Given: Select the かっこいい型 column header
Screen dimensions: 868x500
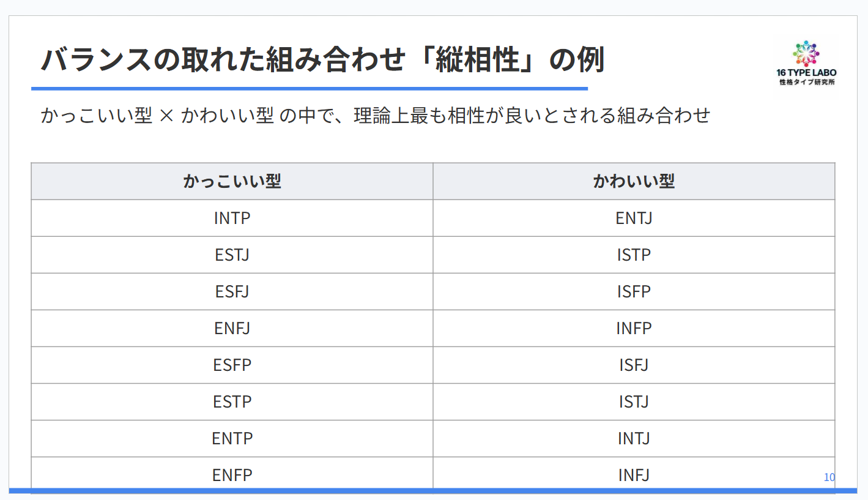Looking at the screenshot, I should tap(232, 181).
